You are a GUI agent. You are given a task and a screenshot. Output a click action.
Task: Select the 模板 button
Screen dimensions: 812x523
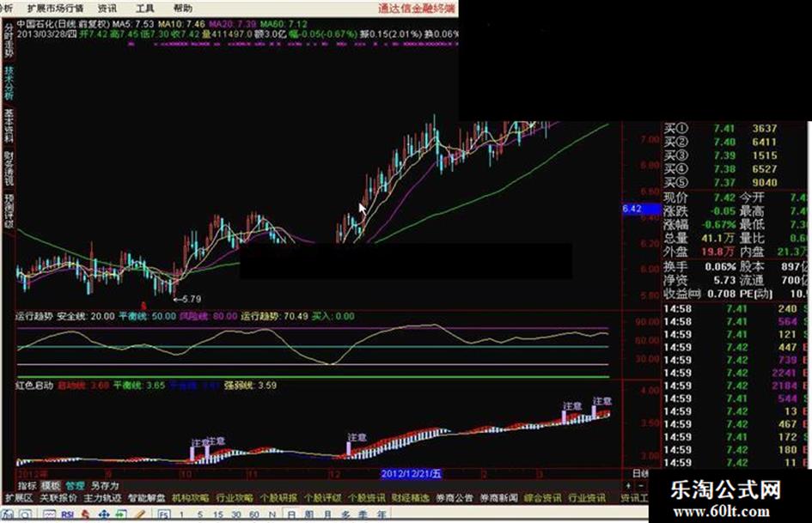tap(51, 486)
